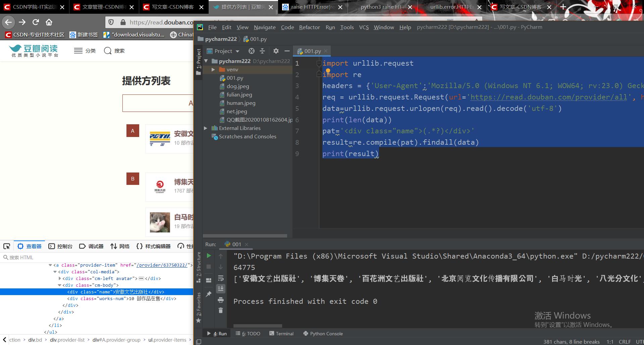The width and height of the screenshot is (644, 345).
Task: Expand the venv folder
Action: point(213,70)
